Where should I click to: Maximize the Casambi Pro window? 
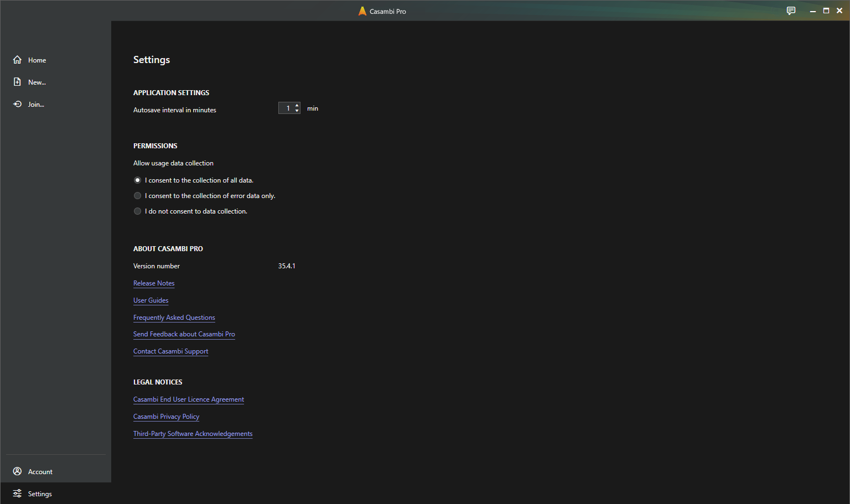[826, 11]
